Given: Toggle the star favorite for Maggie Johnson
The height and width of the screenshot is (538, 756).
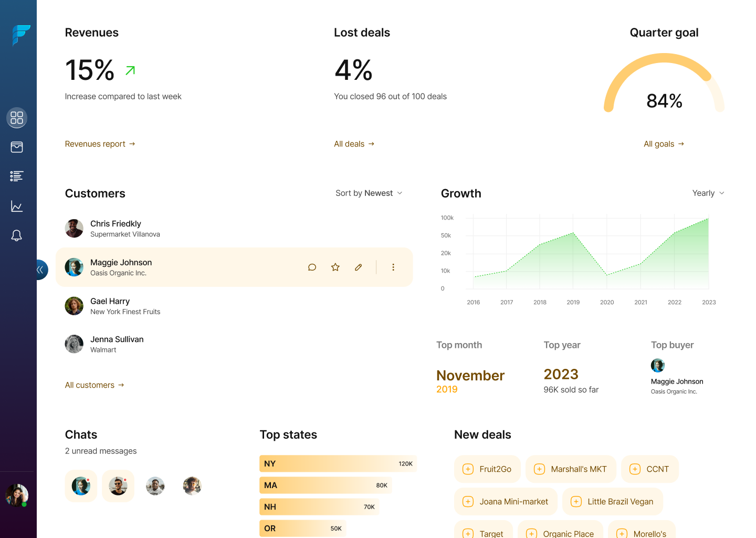Looking at the screenshot, I should [335, 267].
